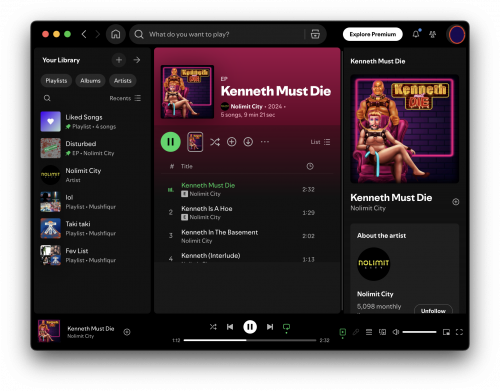Open the List view dropdown

coord(320,142)
